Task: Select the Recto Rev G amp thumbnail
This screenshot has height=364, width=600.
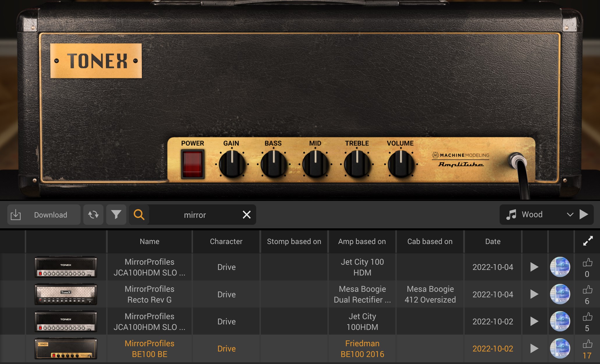Action: (x=66, y=294)
